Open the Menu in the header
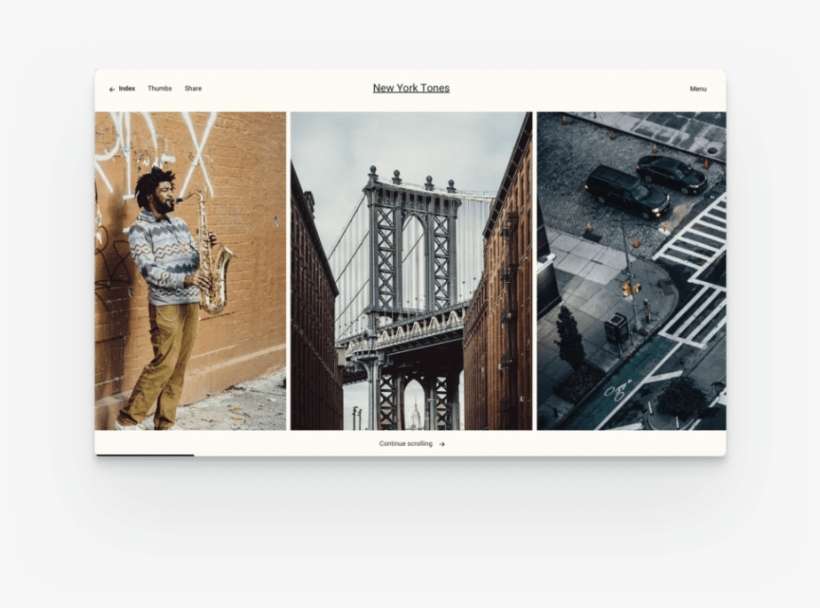 [x=698, y=89]
